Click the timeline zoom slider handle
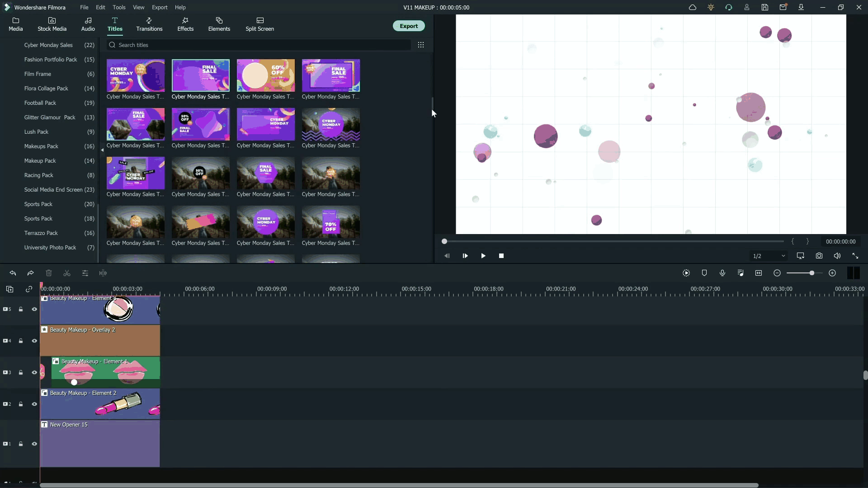This screenshot has height=488, width=868. coord(812,273)
